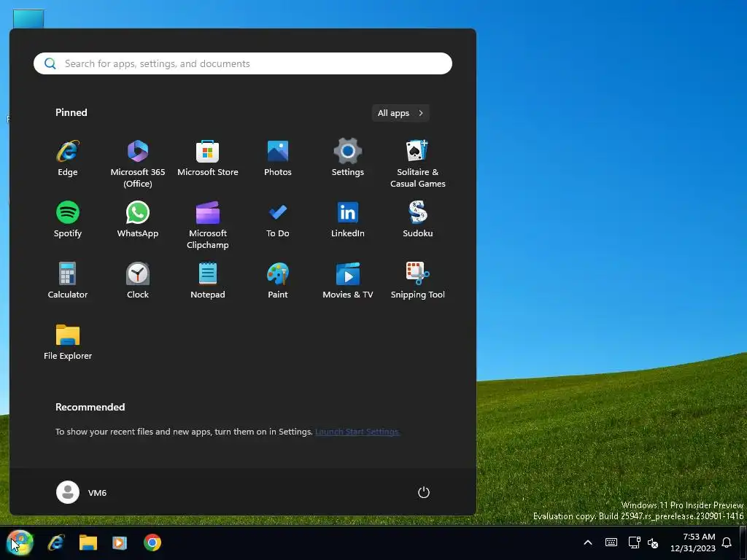Select the desktop icon at top left
Screen dimensions: 747x560
(x=28, y=19)
